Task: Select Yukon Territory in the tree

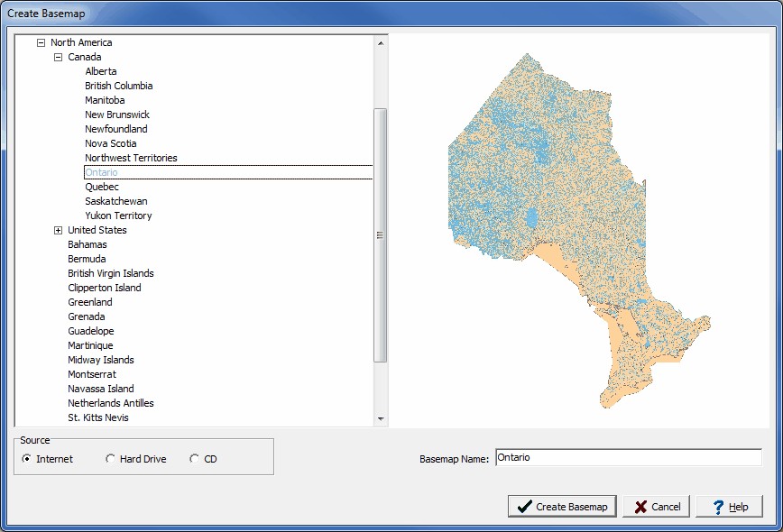Action: [x=118, y=216]
